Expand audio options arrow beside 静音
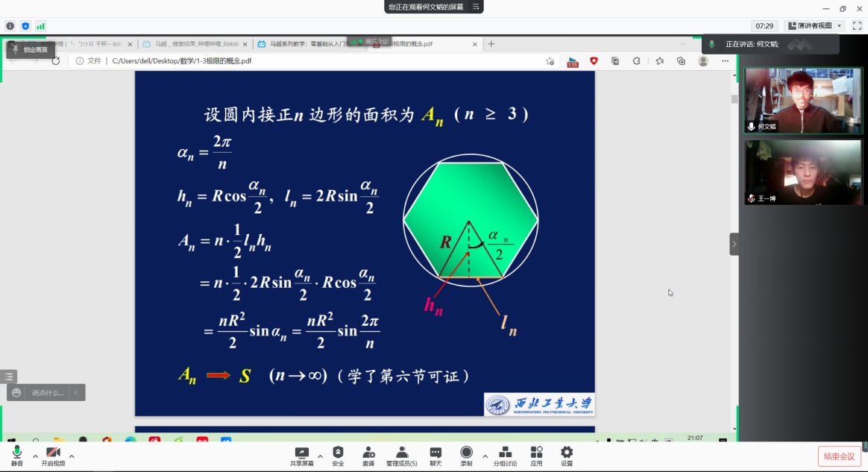Viewport: 868px width, 472px height. 35,456
